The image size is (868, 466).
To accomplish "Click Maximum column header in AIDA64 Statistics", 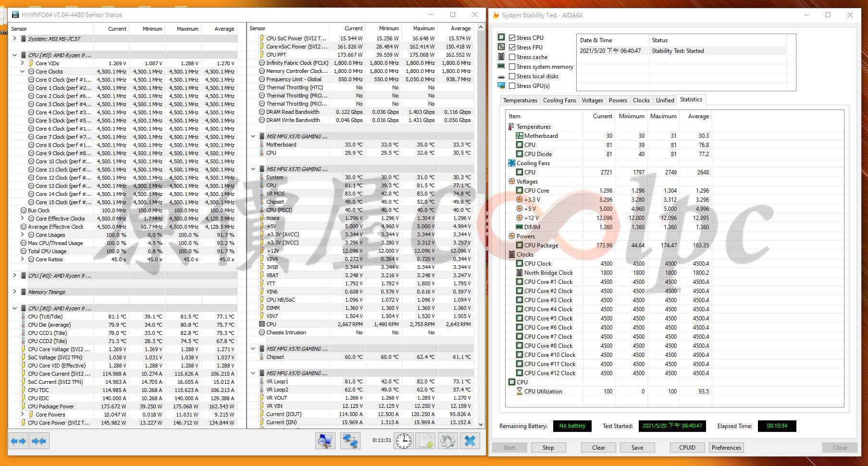I will (x=663, y=116).
